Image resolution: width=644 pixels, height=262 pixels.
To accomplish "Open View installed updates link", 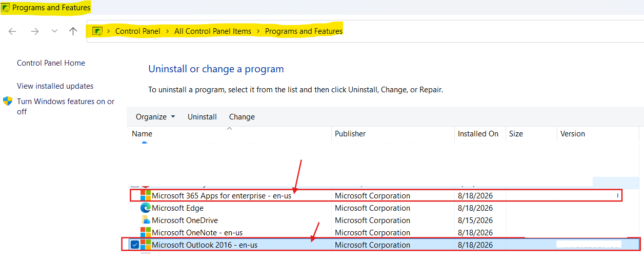I will (x=55, y=86).
